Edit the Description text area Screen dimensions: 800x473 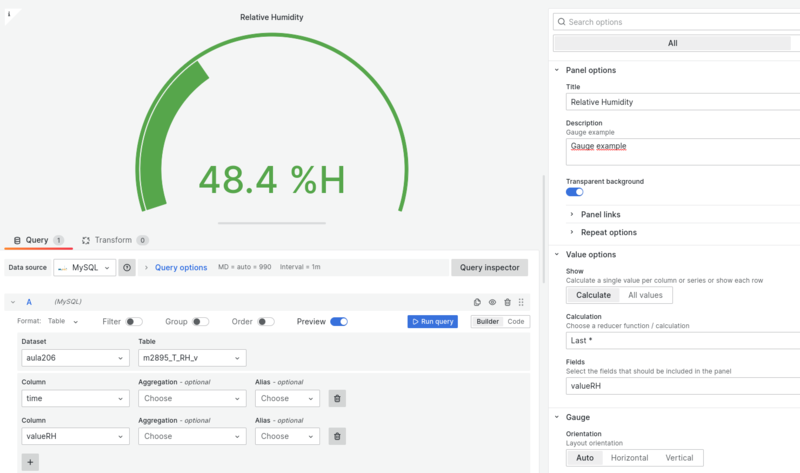pyautogui.click(x=683, y=152)
